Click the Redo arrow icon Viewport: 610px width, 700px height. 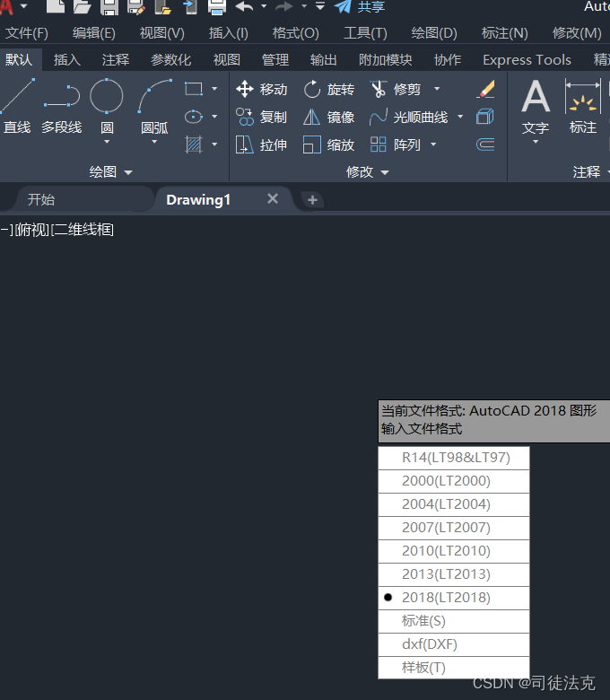click(x=284, y=6)
